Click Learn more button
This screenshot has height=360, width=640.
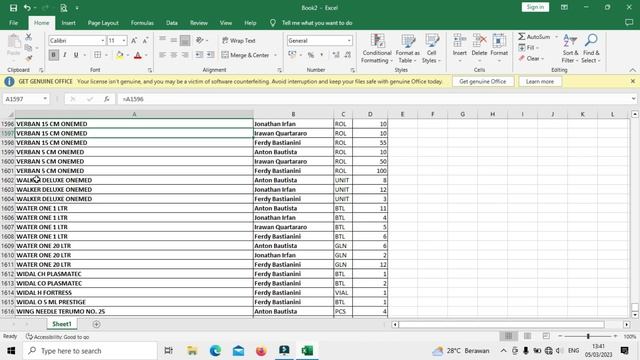click(x=540, y=82)
